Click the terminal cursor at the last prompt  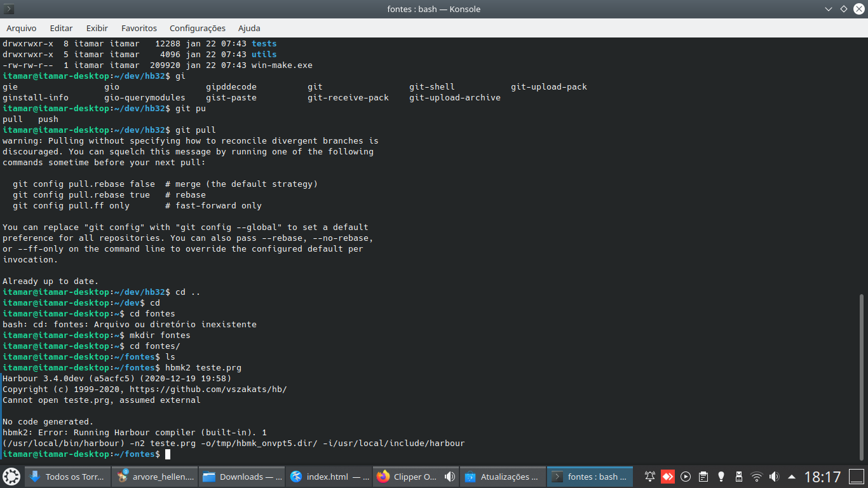pos(168,454)
